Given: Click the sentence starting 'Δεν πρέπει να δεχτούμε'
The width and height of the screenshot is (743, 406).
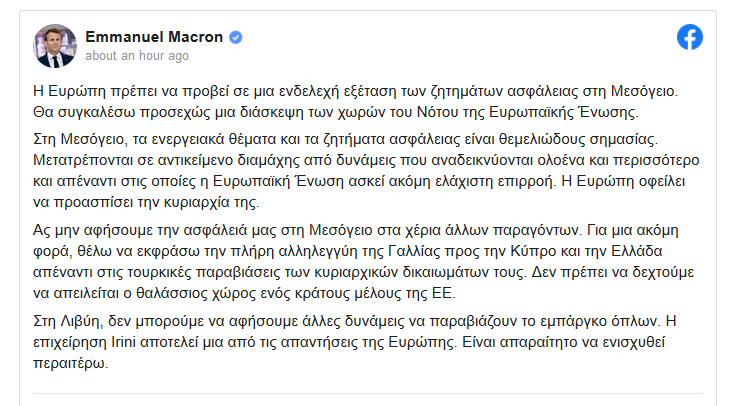Looking at the screenshot, I should point(363,283).
